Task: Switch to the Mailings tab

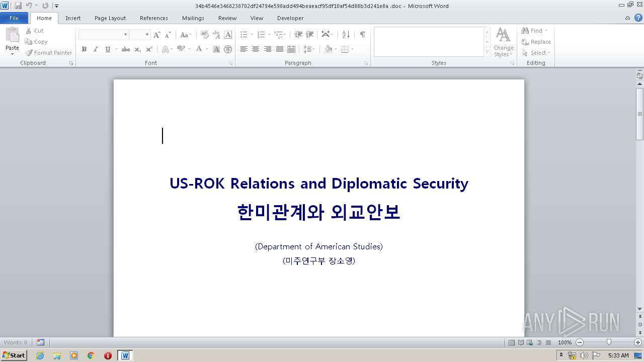Action: click(193, 18)
